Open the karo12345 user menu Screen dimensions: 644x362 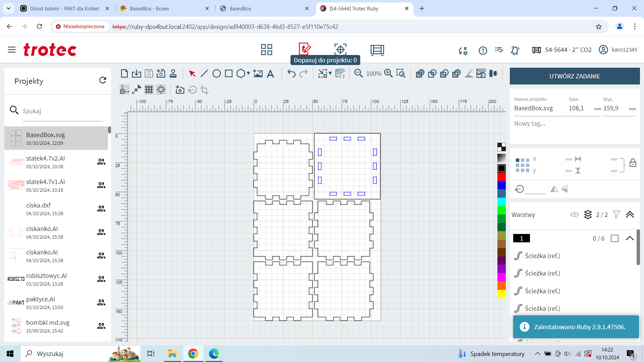[x=618, y=50]
